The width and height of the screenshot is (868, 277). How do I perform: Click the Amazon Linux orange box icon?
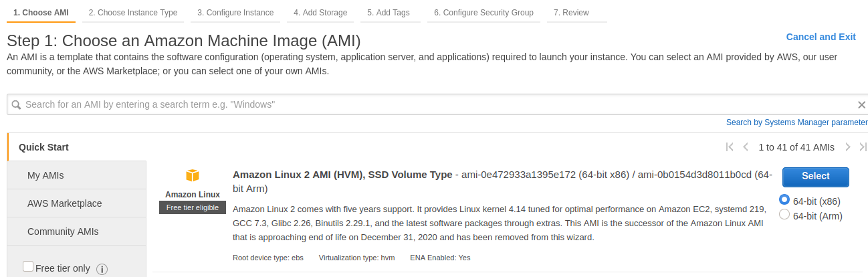click(x=193, y=175)
